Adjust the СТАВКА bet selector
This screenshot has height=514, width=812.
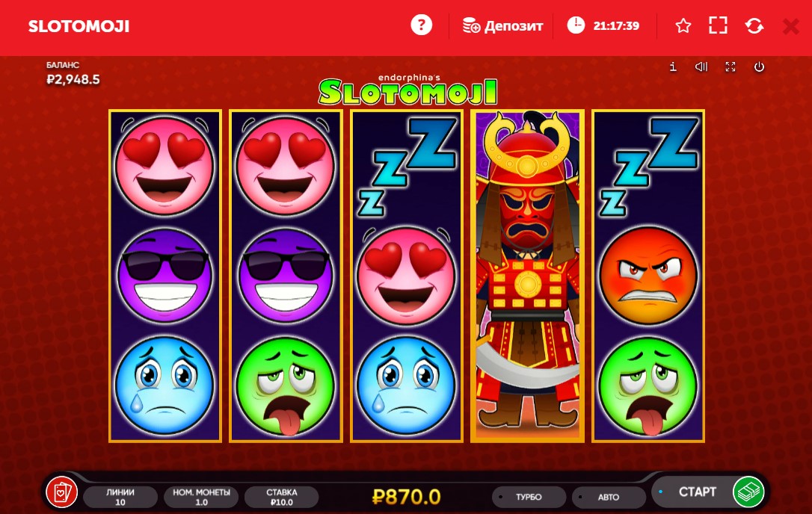pyautogui.click(x=282, y=497)
